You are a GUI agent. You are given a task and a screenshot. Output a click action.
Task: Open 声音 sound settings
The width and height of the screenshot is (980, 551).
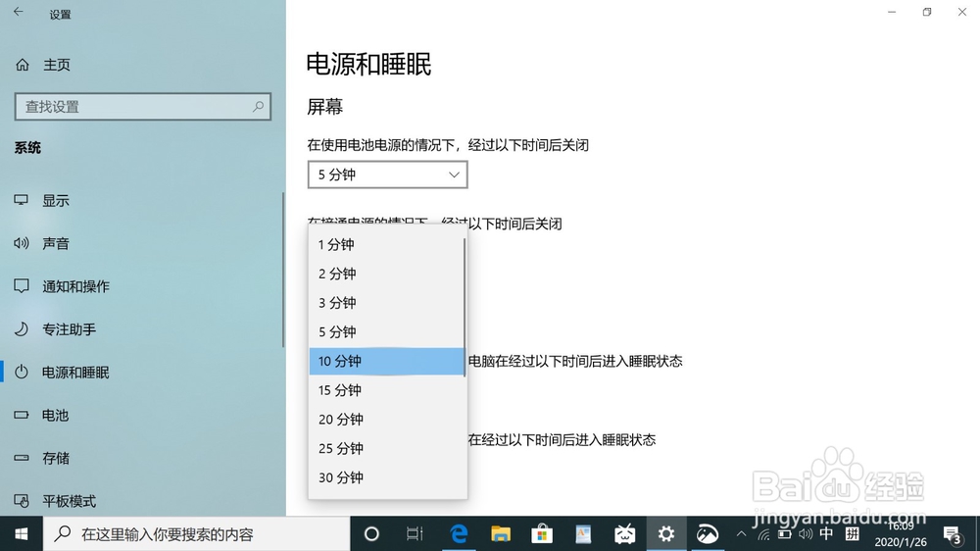(x=42, y=243)
